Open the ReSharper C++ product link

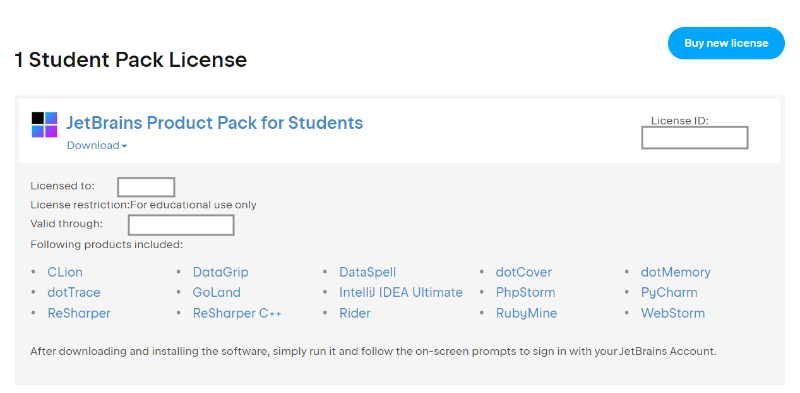(237, 313)
